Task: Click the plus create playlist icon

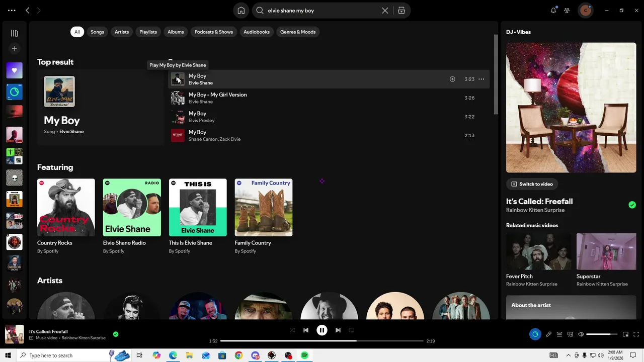Action: pos(14,49)
